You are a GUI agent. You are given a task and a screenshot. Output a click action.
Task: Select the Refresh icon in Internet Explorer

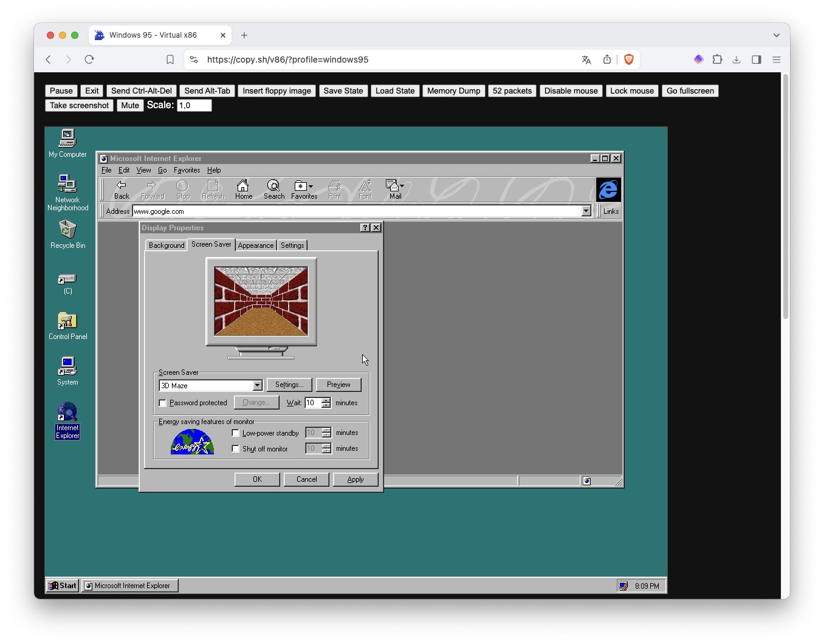pyautogui.click(x=213, y=190)
